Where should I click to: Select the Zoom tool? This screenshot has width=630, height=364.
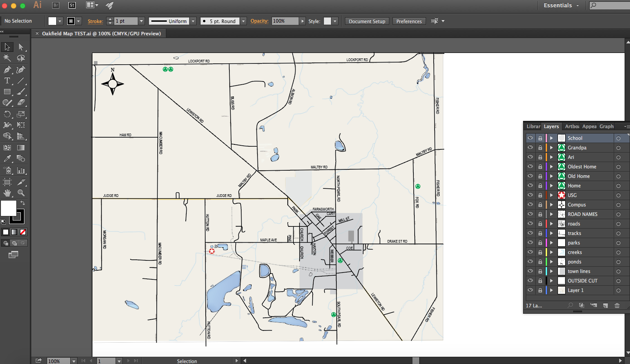(x=21, y=193)
